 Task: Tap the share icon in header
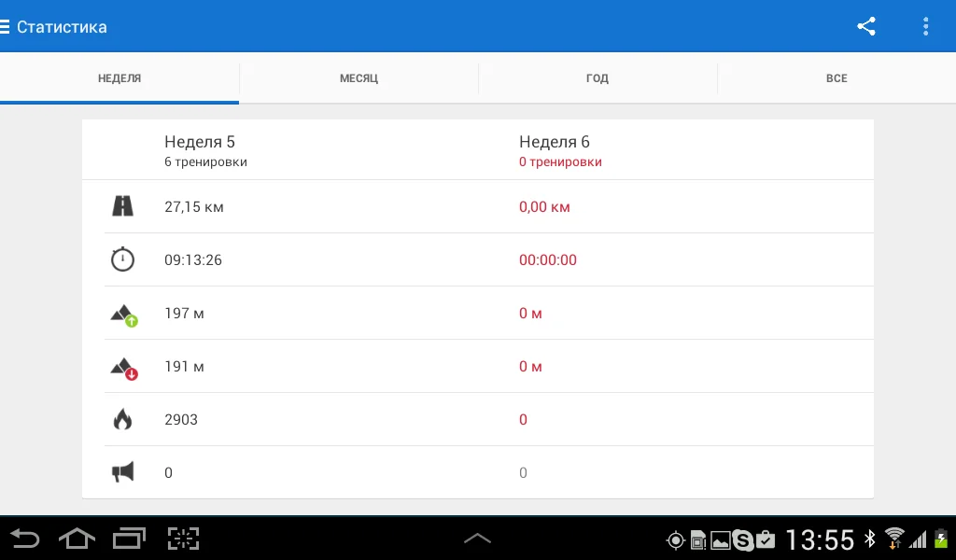pos(866,26)
